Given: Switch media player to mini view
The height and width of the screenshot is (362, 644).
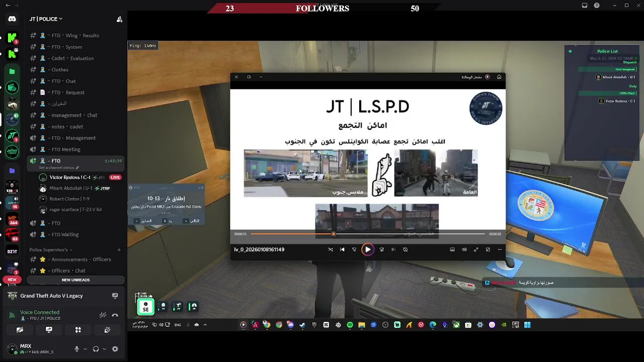Looking at the screenshot, I should (x=488, y=249).
